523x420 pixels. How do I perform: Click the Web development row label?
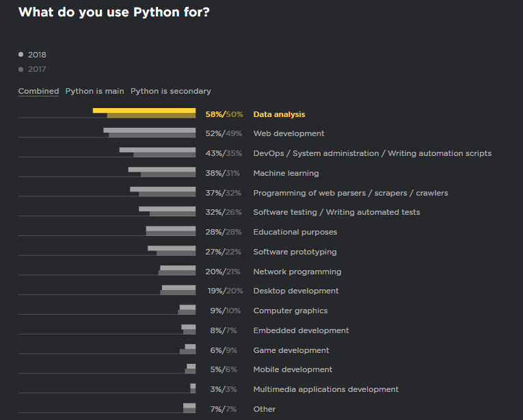289,133
